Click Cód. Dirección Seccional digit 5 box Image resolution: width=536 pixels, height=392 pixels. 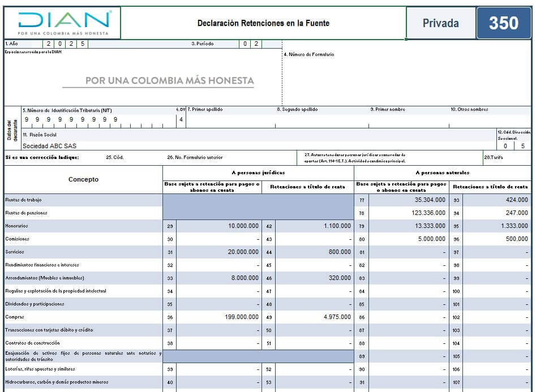pyautogui.click(x=522, y=146)
